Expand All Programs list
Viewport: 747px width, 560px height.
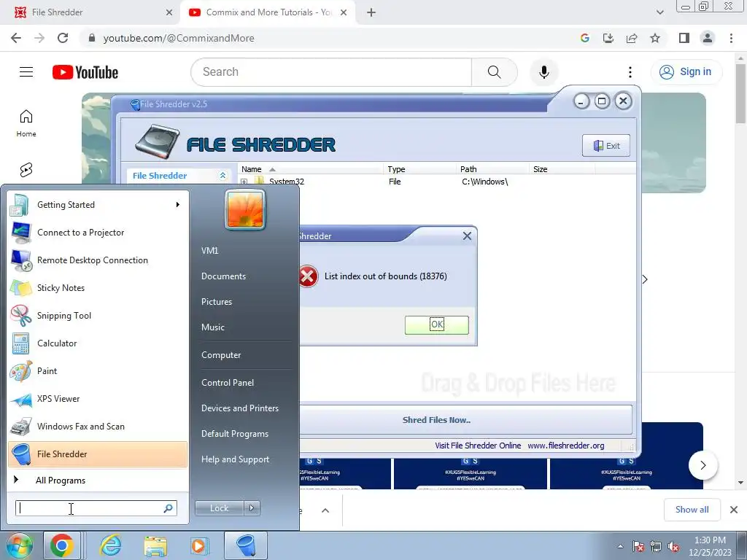coord(98,480)
